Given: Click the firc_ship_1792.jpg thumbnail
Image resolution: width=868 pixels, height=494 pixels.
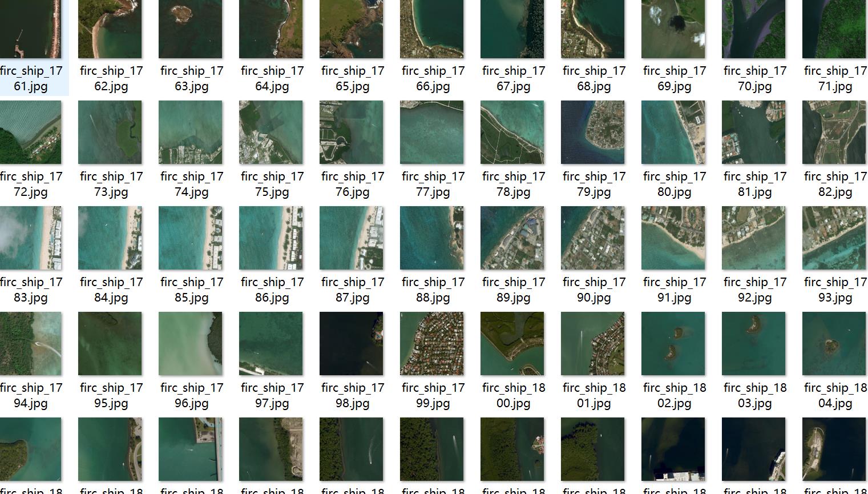Looking at the screenshot, I should (x=754, y=238).
